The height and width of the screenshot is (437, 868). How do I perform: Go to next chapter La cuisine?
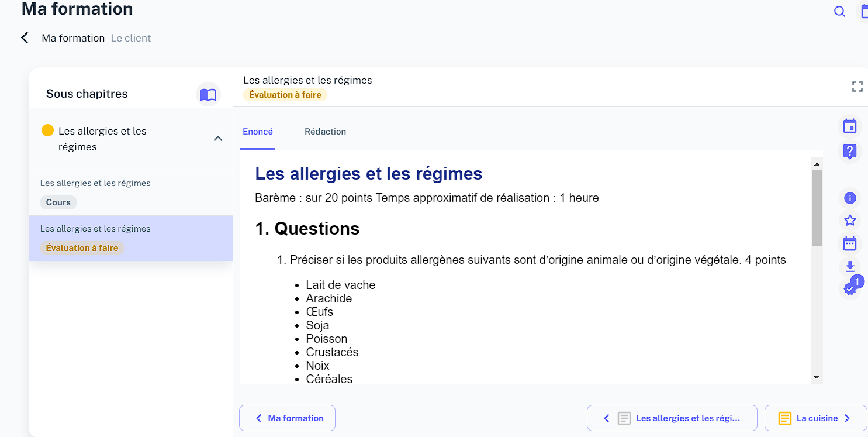tap(815, 418)
